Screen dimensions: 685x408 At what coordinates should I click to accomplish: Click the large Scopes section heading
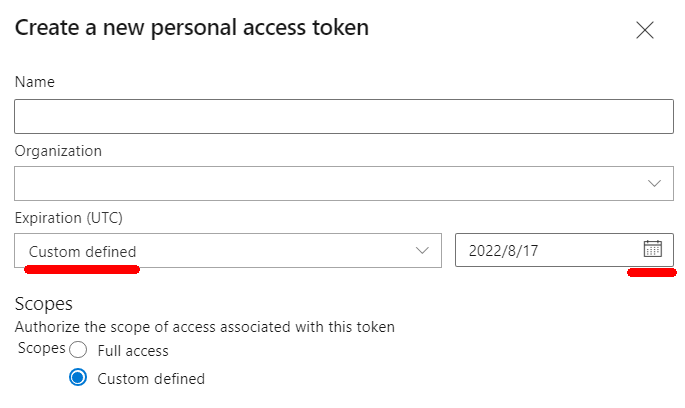tap(44, 303)
